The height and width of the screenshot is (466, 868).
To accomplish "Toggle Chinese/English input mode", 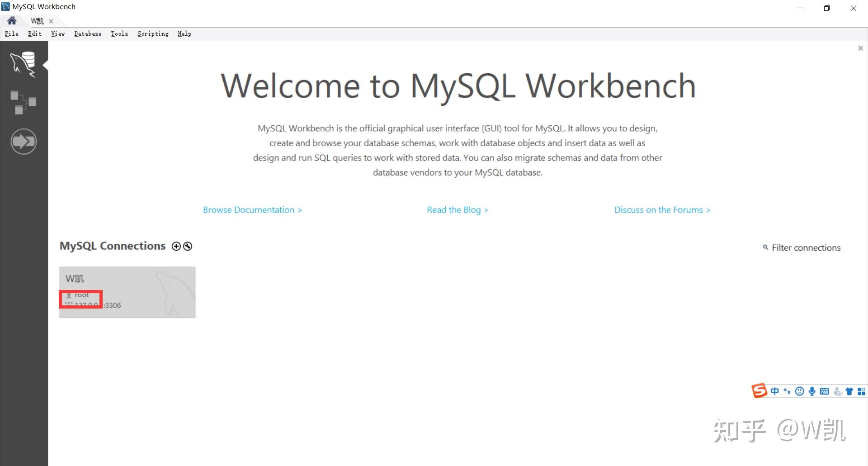I will coord(775,391).
